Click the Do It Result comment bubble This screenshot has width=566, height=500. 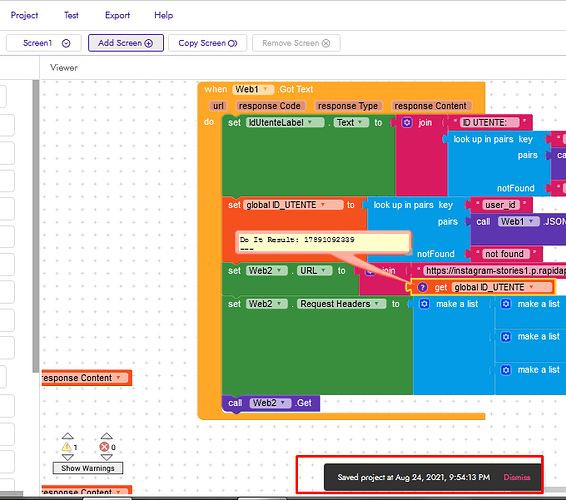[323, 243]
